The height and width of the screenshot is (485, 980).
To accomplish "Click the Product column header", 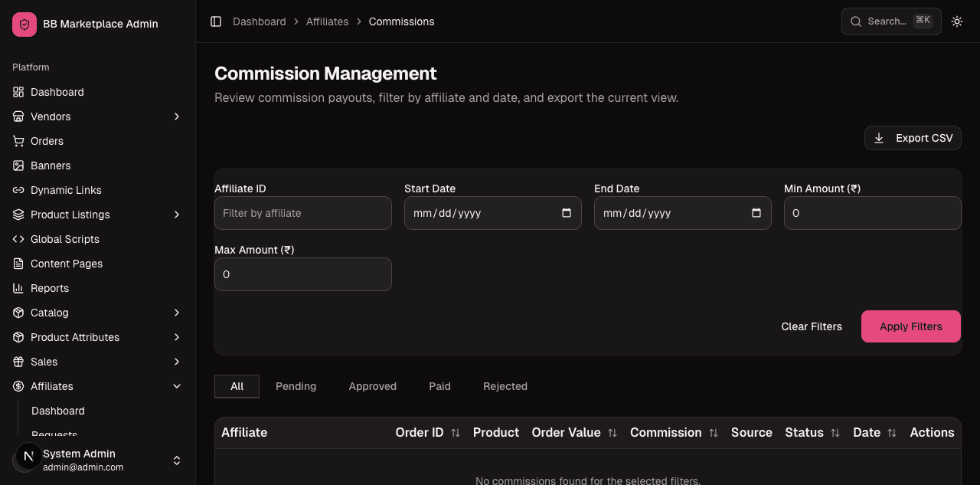I will (496, 433).
